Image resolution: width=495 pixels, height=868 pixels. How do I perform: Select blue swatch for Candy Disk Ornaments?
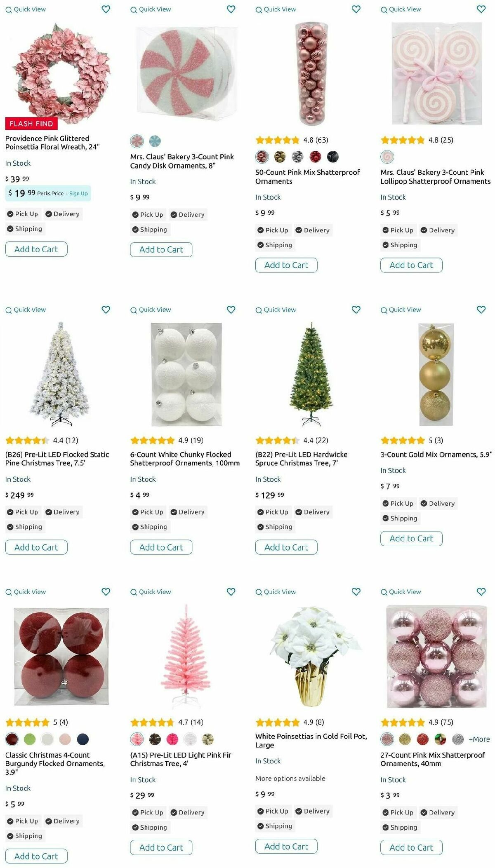(x=155, y=141)
